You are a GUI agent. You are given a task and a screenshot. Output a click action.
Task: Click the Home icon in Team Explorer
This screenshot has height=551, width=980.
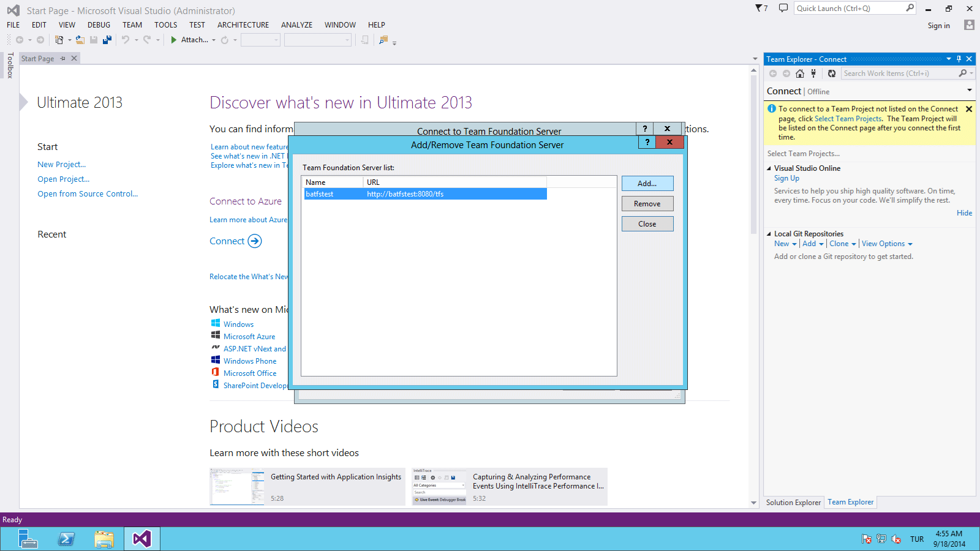(x=800, y=73)
